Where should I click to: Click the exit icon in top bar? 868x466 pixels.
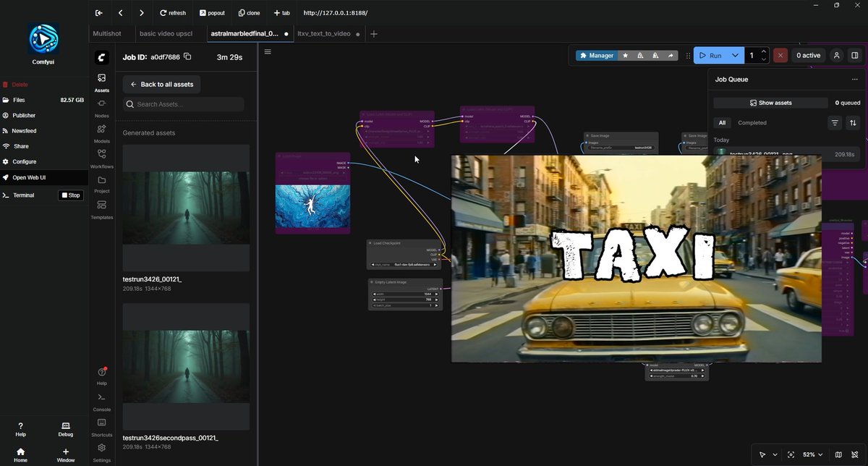[98, 13]
